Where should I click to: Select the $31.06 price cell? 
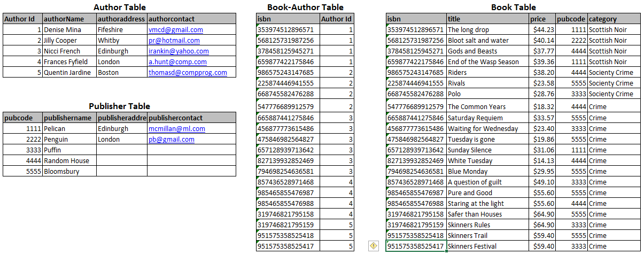click(x=542, y=150)
